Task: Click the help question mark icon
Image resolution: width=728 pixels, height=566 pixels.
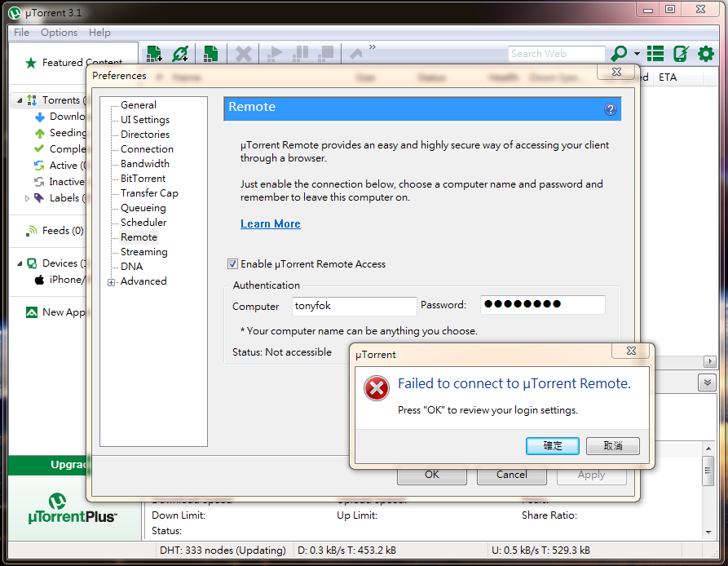Action: coord(610,109)
